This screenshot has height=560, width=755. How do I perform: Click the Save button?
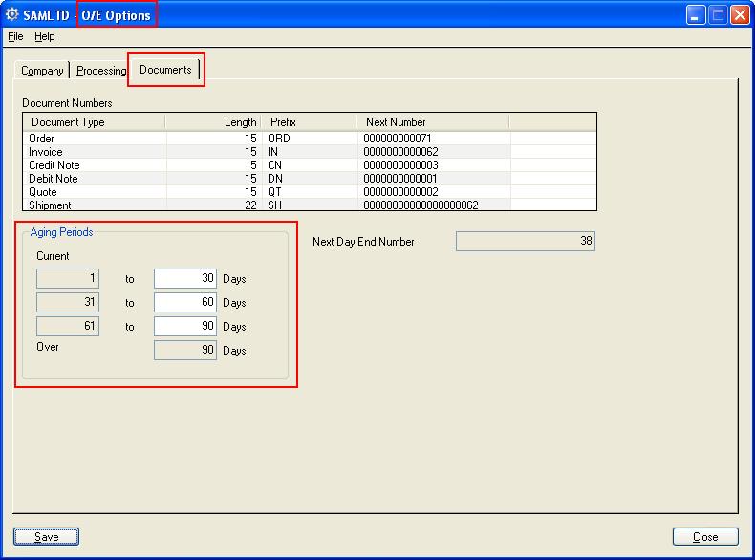(46, 537)
